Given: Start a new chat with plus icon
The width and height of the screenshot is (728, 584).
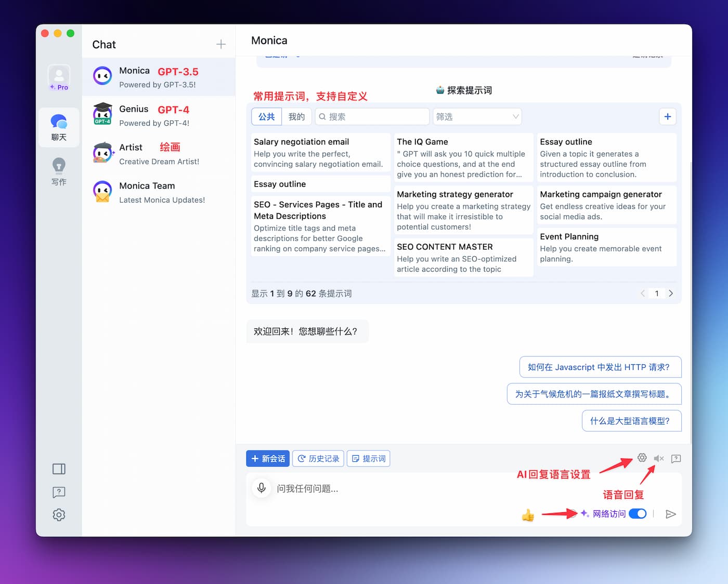Looking at the screenshot, I should (221, 44).
